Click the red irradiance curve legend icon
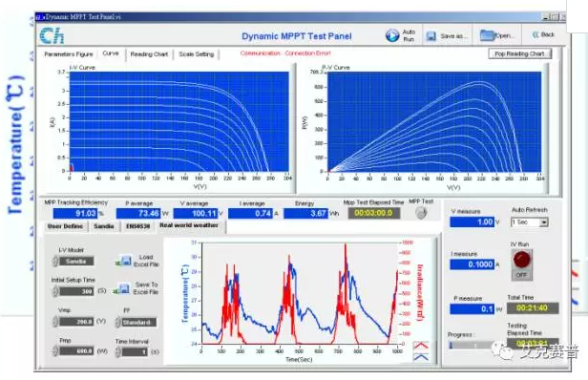The width and height of the screenshot is (588, 380). (x=421, y=346)
